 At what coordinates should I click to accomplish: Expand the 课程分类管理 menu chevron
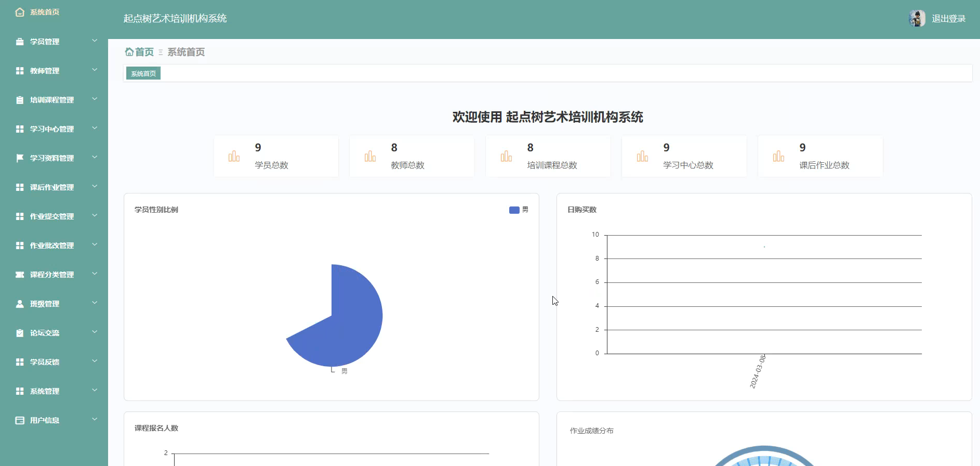pyautogui.click(x=95, y=274)
